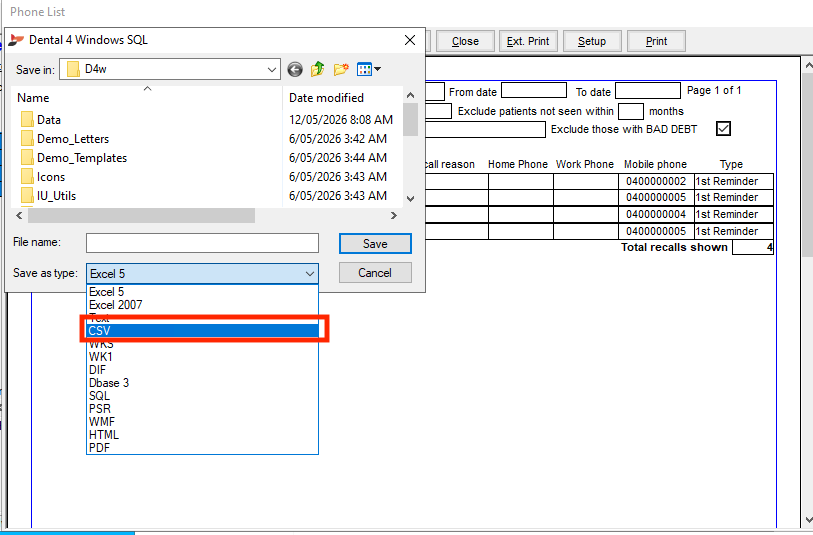Viewport: 813px width, 535px height.
Task: Click Phone List window scroll up arrow
Action: [x=808, y=65]
